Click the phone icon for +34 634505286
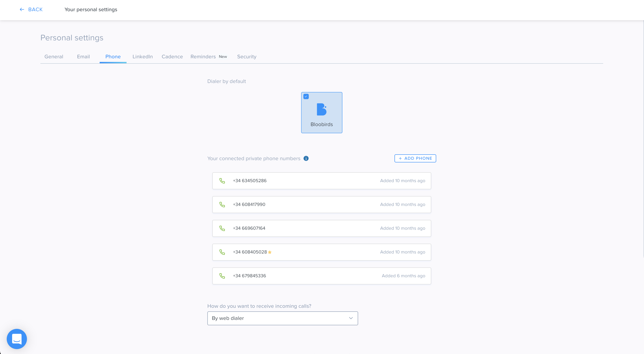The width and height of the screenshot is (644, 354). [x=222, y=181]
